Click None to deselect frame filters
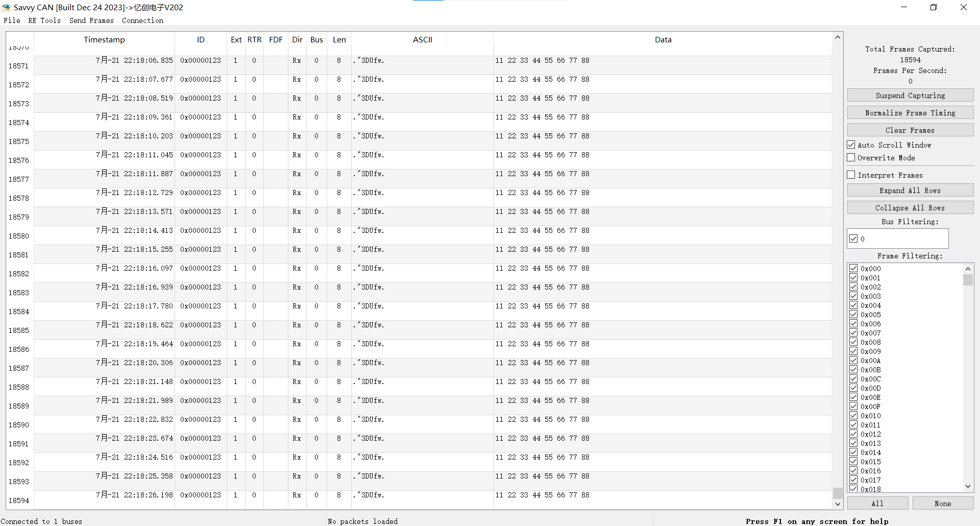 coord(943,504)
